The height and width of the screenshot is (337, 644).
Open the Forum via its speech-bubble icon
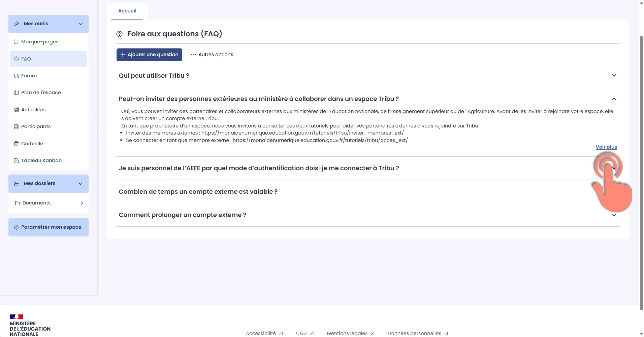[x=16, y=76]
